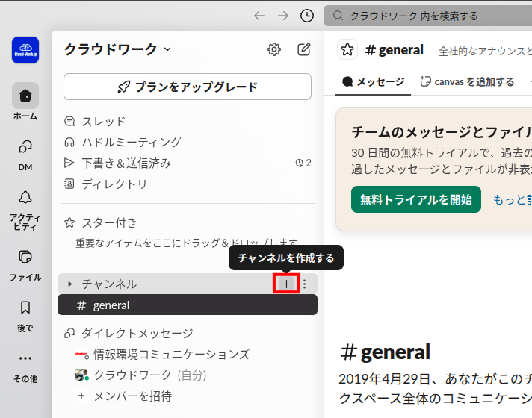This screenshot has height=418, width=532.
Task: Click the plus icon to create channel
Action: [287, 284]
